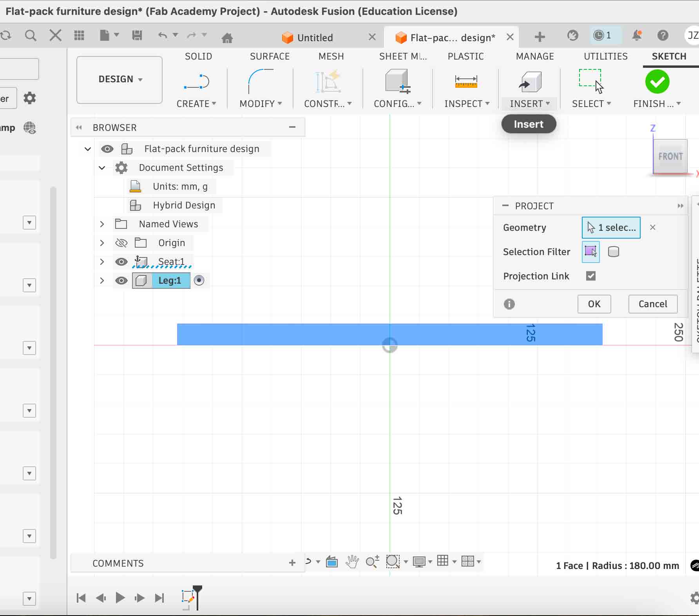This screenshot has height=616, width=699.
Task: Open the notifications bell icon
Action: click(x=637, y=36)
